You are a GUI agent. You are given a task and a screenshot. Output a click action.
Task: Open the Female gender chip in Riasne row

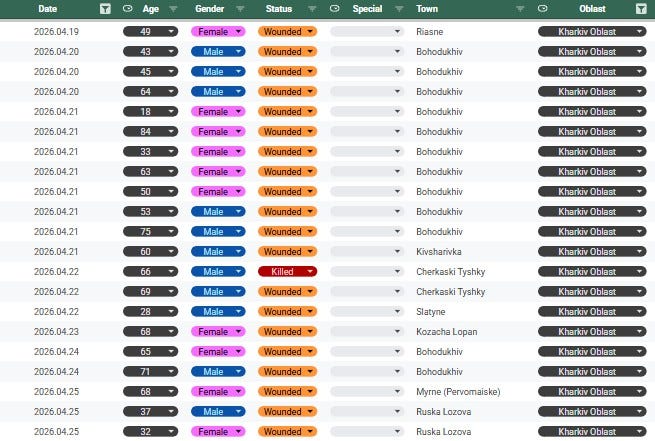218,32
